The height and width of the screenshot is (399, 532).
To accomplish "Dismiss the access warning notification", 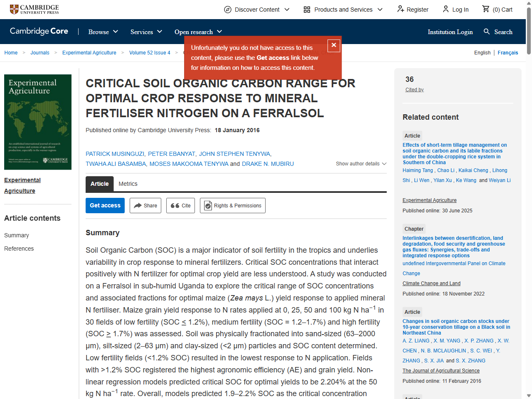I will (x=334, y=46).
